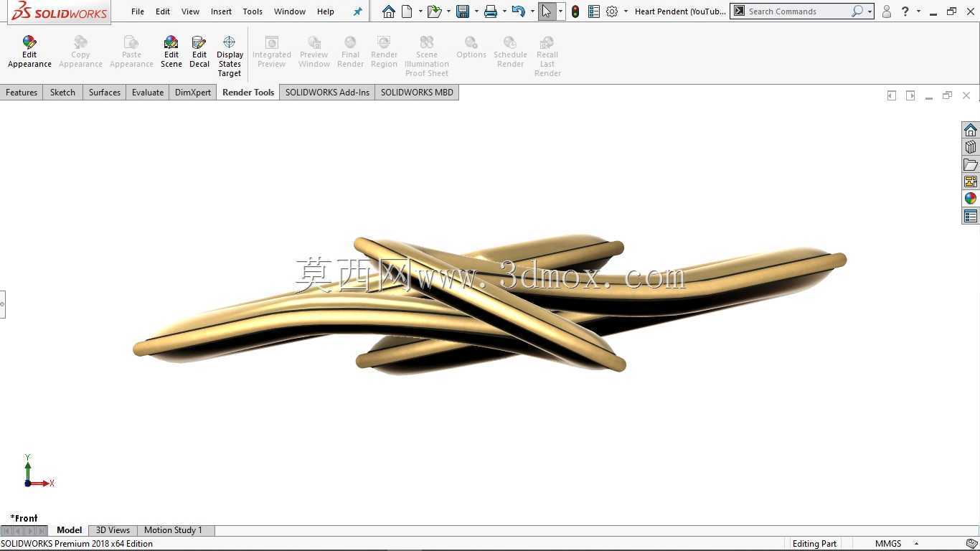
Task: Open the Tools menu
Action: tap(253, 11)
